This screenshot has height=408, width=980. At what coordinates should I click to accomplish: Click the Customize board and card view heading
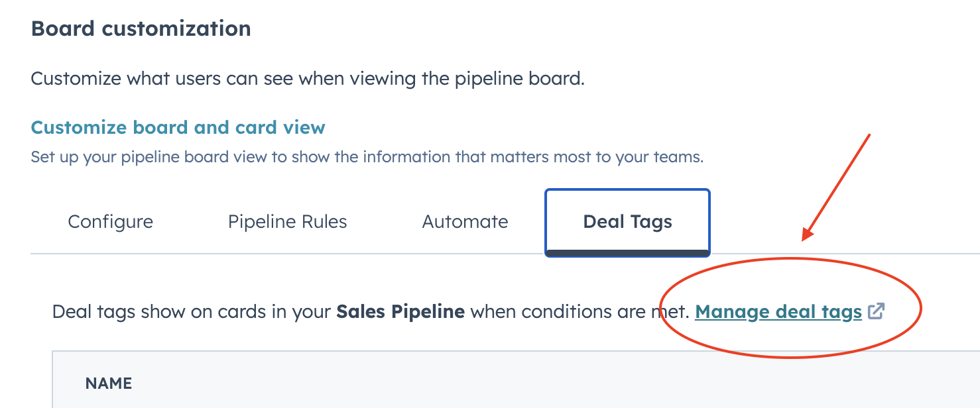(177, 127)
